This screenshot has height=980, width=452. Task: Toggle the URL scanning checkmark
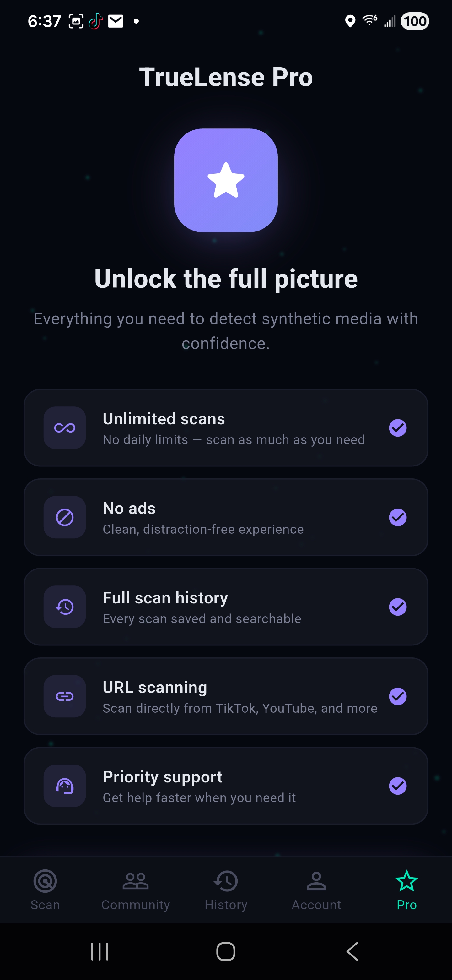tap(398, 696)
